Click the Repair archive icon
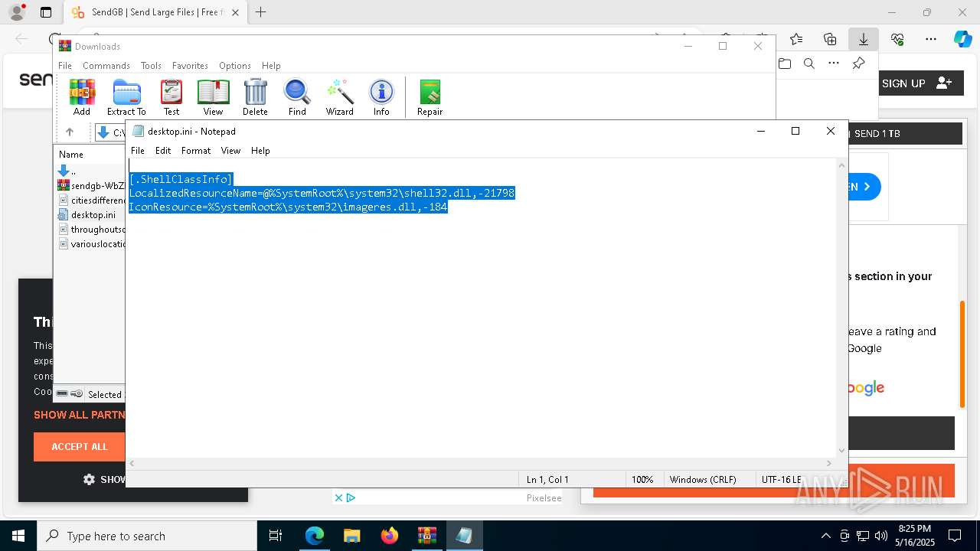This screenshot has height=551, width=980. pyautogui.click(x=430, y=97)
